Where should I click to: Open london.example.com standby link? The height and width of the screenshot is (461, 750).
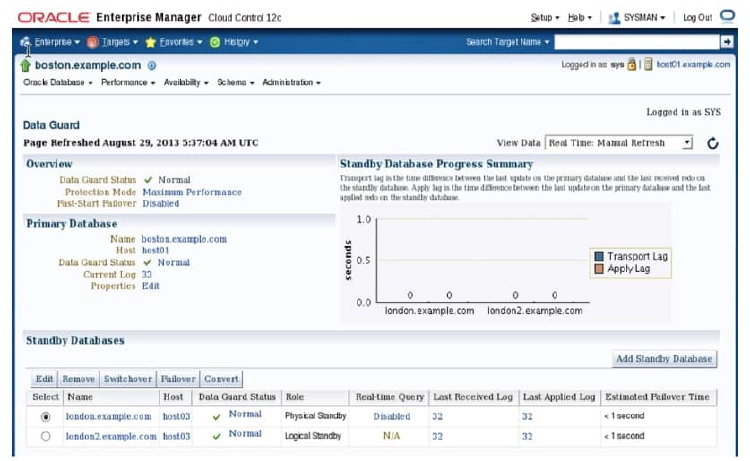tap(109, 417)
